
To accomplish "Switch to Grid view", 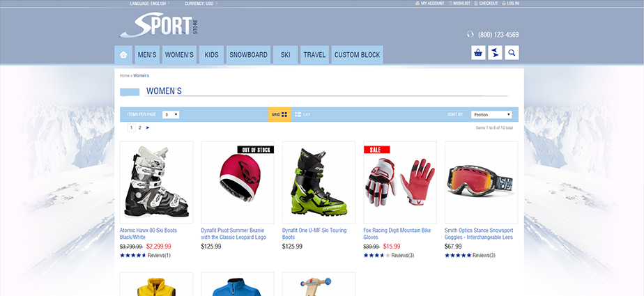I will pyautogui.click(x=279, y=114).
